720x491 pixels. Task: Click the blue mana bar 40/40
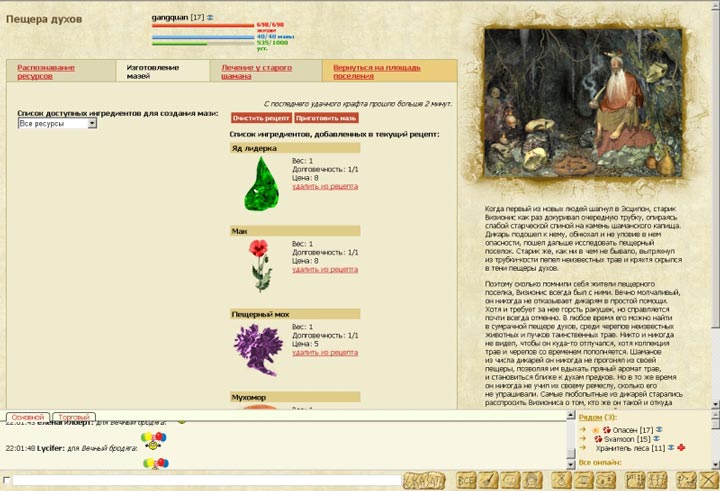[203, 37]
